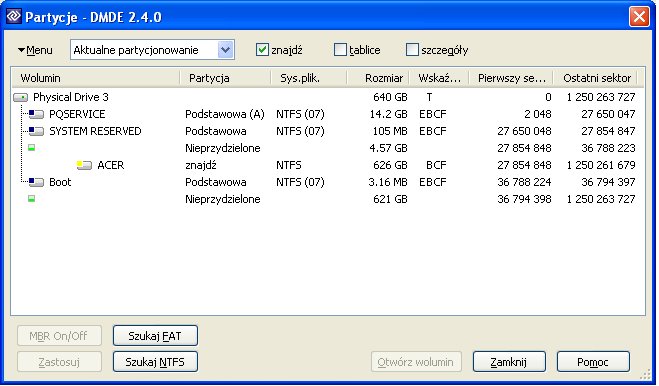Click the last sector value 36 794 397
The width and height of the screenshot is (659, 386).
[x=608, y=182]
